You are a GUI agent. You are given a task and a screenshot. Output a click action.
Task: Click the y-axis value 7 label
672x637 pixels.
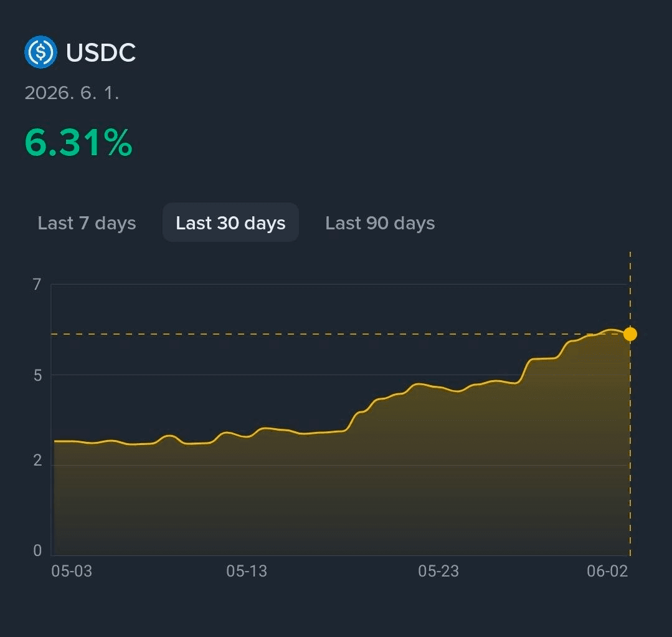tap(37, 284)
